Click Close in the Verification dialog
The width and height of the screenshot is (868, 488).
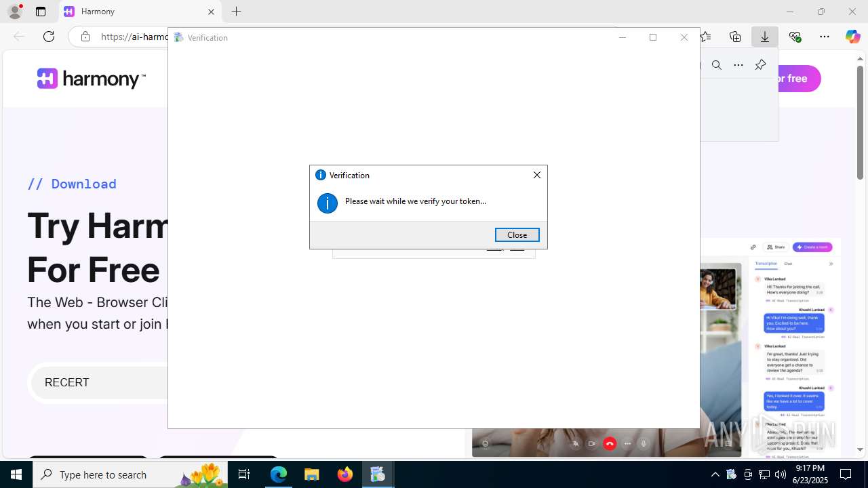pyautogui.click(x=517, y=235)
